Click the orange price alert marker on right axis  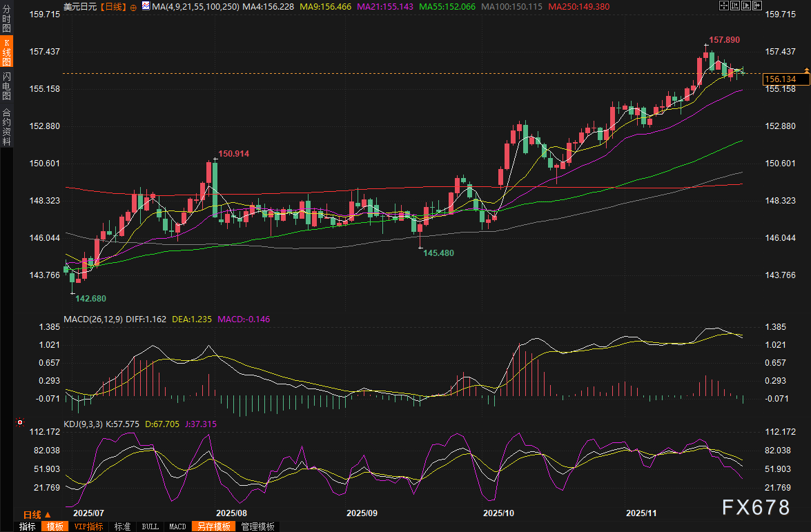(x=806, y=71)
